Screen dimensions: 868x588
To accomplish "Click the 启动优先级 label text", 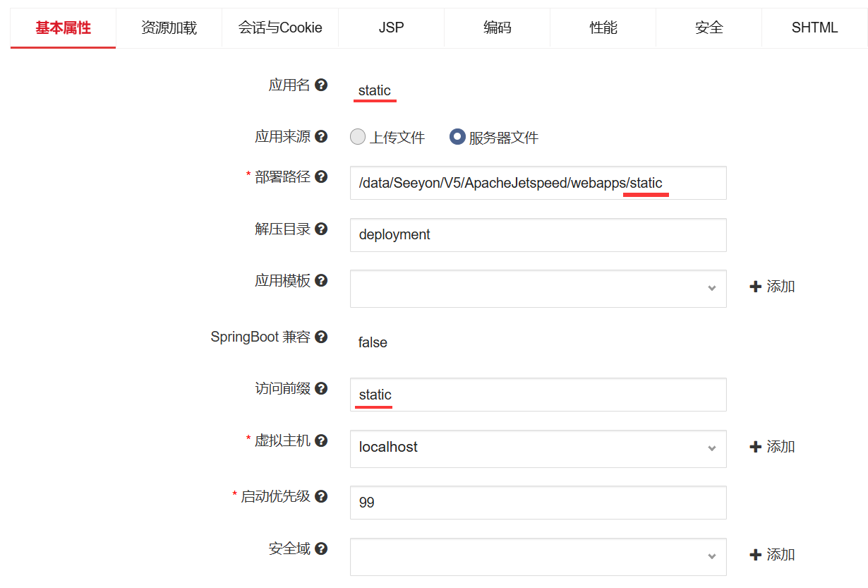I will [x=275, y=496].
